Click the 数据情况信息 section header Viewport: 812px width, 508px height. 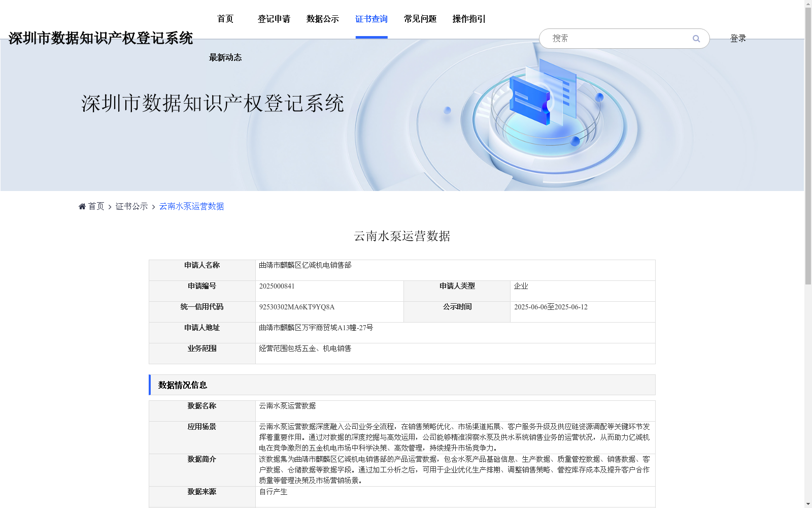402,385
